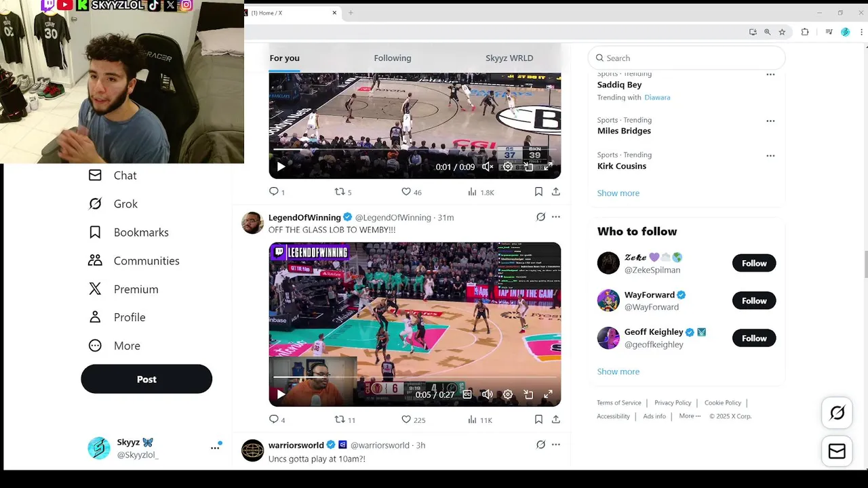This screenshot has height=488, width=868.
Task: Seek on the Wemby video progress bar
Action: (415, 378)
